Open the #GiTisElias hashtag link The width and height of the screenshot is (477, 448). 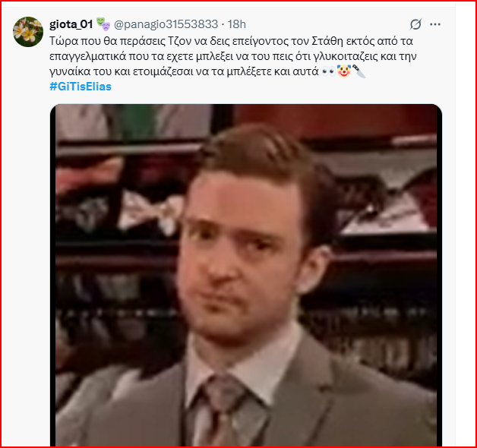tap(81, 87)
